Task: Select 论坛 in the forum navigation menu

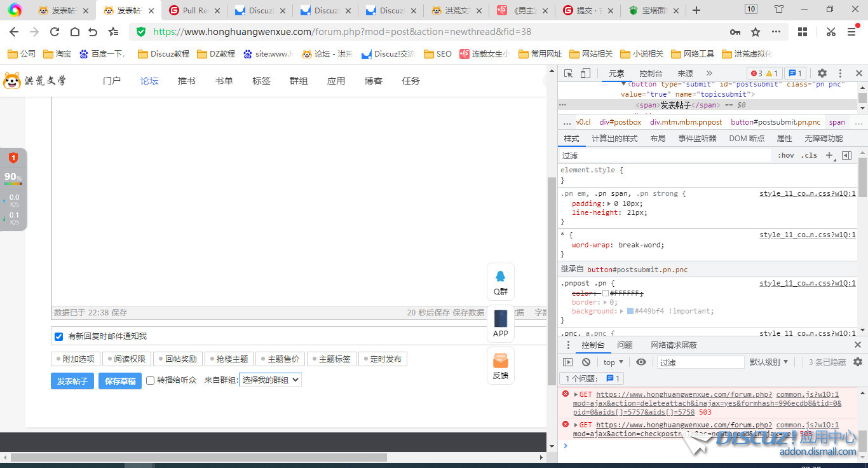Action: click(x=149, y=81)
